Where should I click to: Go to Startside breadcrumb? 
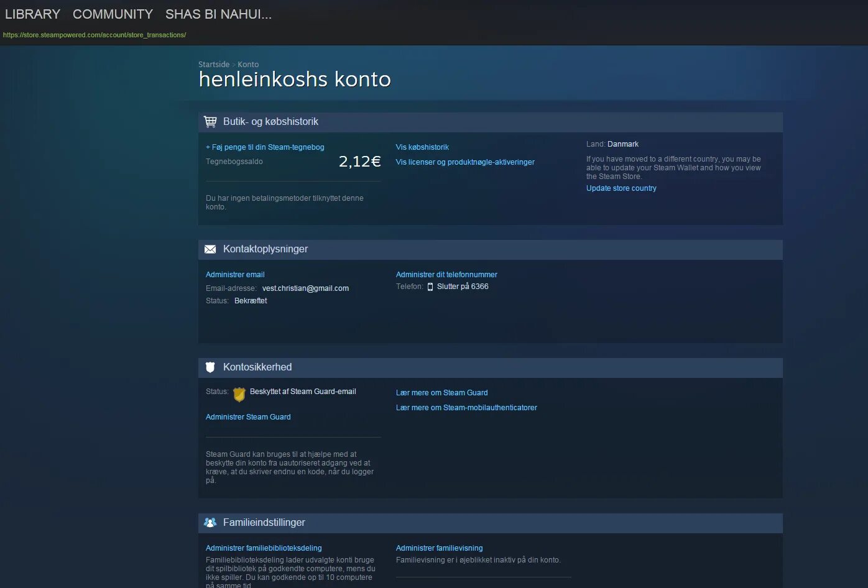(214, 65)
